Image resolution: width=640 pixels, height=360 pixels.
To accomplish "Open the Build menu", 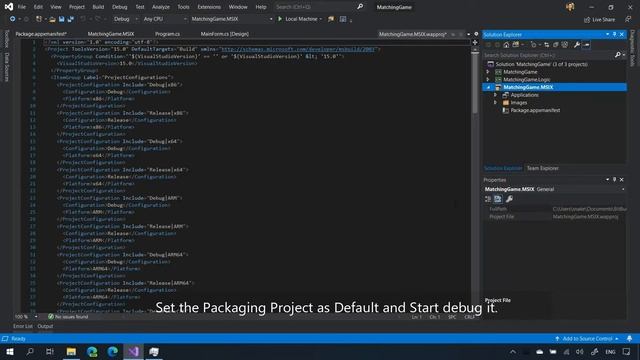I will (x=98, y=7).
